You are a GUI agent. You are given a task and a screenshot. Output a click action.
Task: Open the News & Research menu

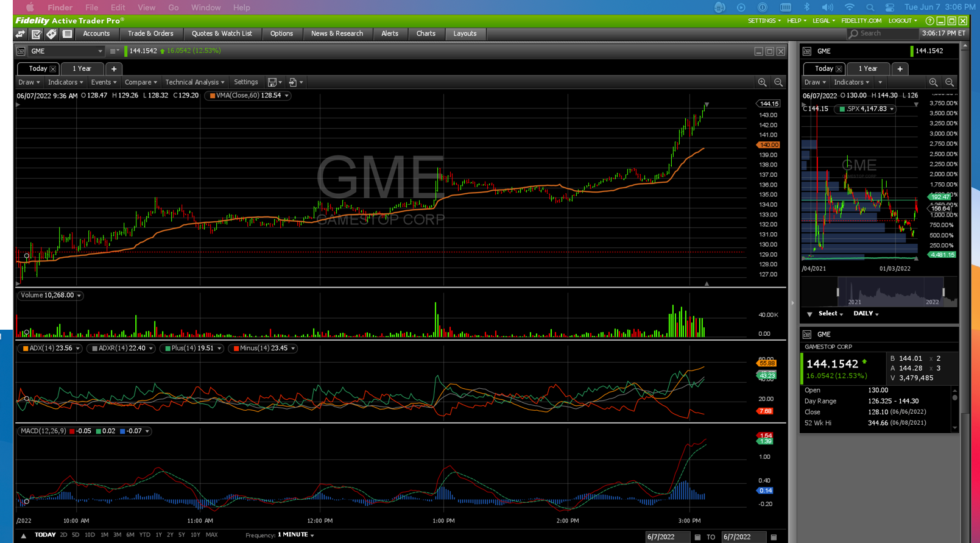[337, 34]
